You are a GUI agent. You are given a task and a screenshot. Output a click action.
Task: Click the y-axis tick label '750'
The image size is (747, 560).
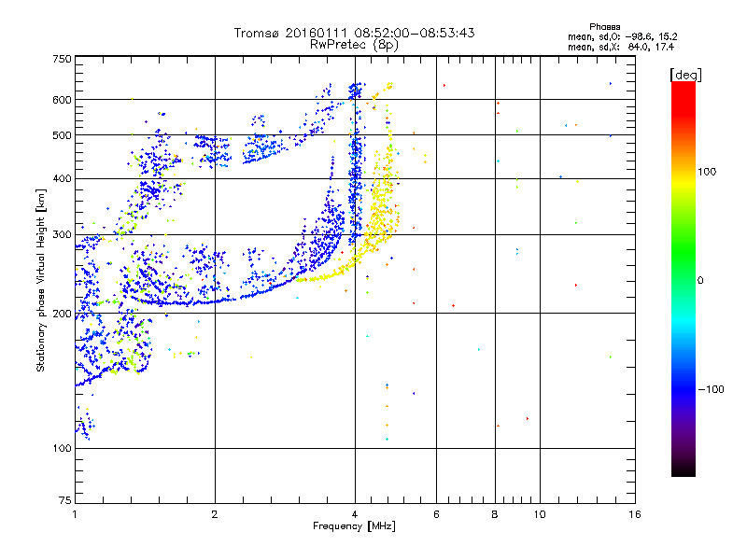click(x=63, y=59)
